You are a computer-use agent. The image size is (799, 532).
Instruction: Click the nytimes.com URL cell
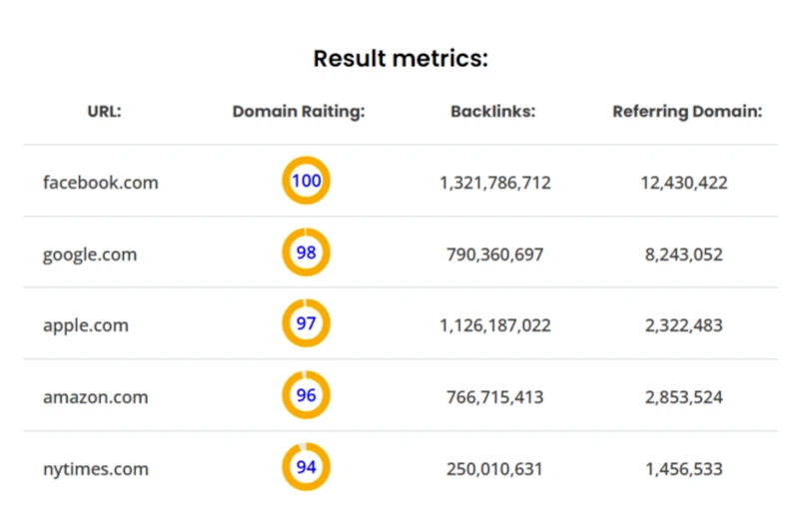pos(96,469)
